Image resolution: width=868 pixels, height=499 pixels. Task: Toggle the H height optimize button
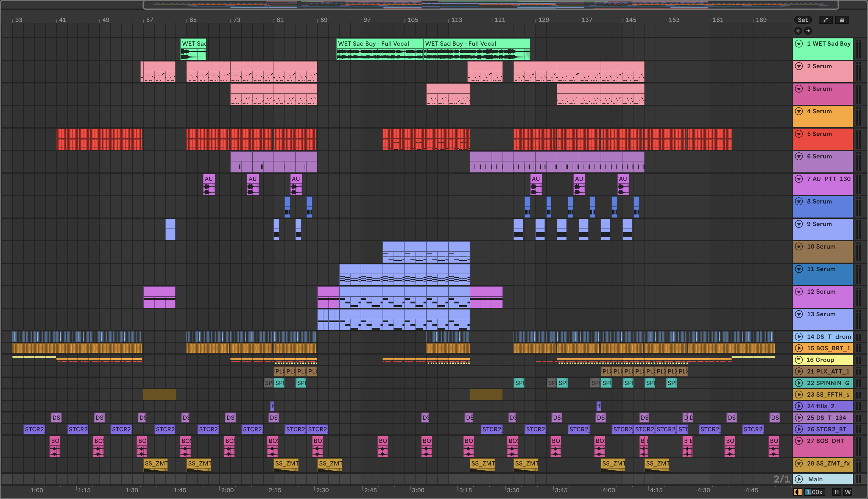pos(837,492)
